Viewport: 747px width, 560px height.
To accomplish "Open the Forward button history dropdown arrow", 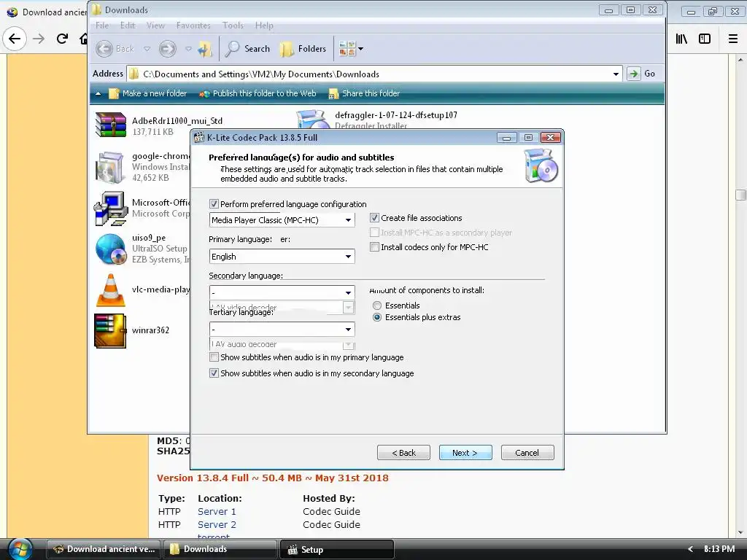I will [x=188, y=49].
